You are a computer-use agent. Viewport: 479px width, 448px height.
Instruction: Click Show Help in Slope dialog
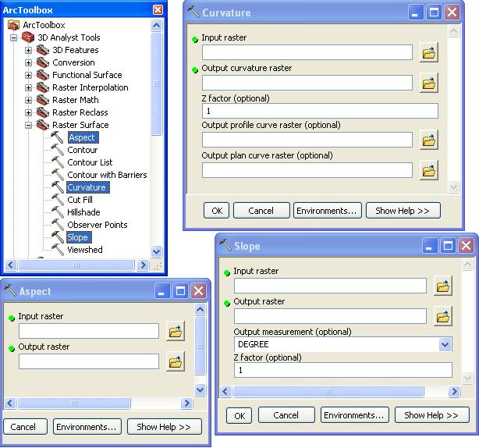point(432,415)
